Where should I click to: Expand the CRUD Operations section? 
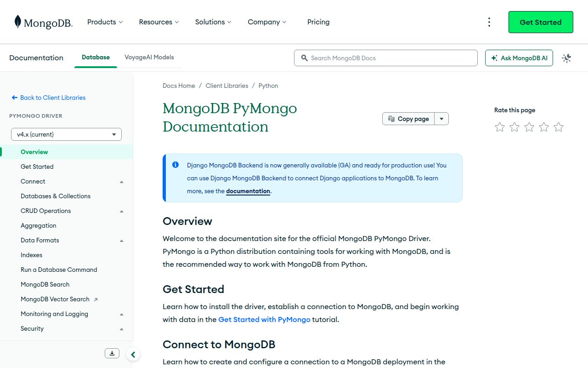coord(122,211)
